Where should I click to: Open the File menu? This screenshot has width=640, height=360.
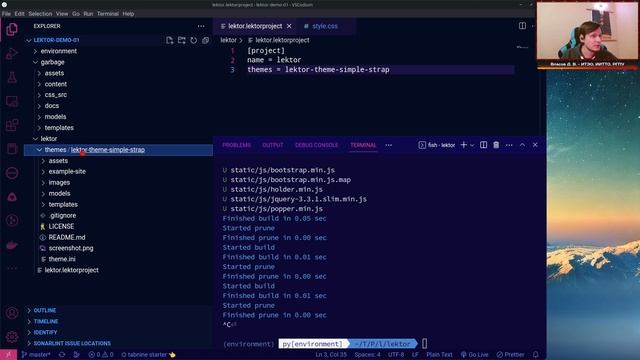[x=6, y=14]
